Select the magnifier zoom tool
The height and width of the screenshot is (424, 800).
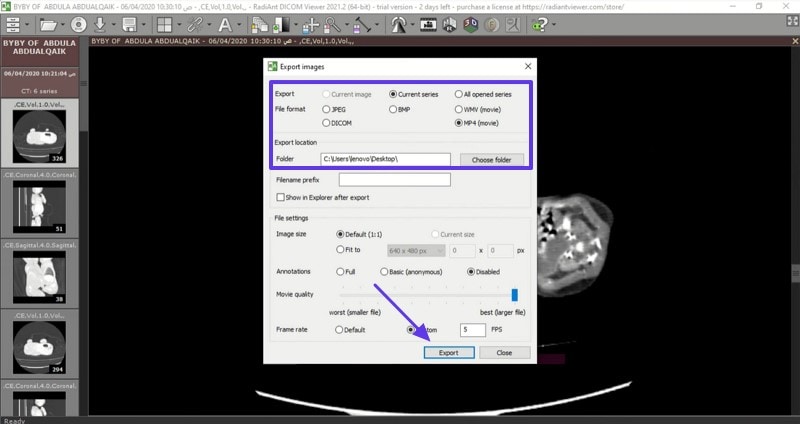pyautogui.click(x=333, y=24)
